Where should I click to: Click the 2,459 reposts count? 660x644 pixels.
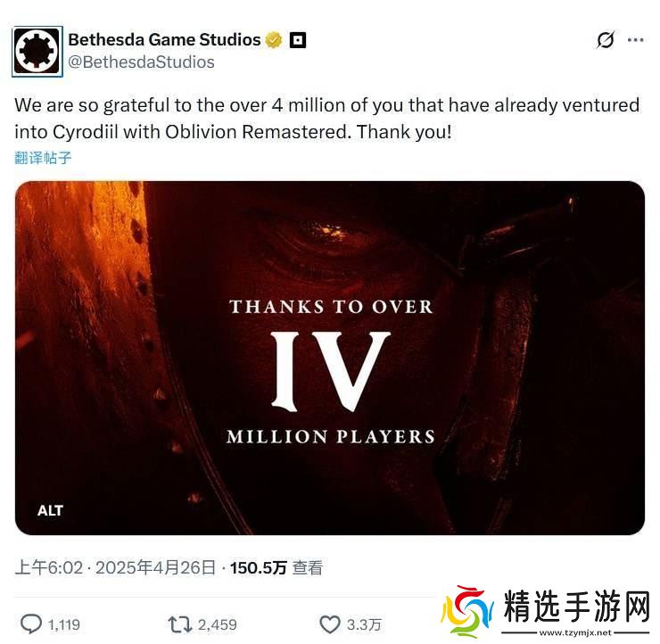pyautogui.click(x=218, y=624)
